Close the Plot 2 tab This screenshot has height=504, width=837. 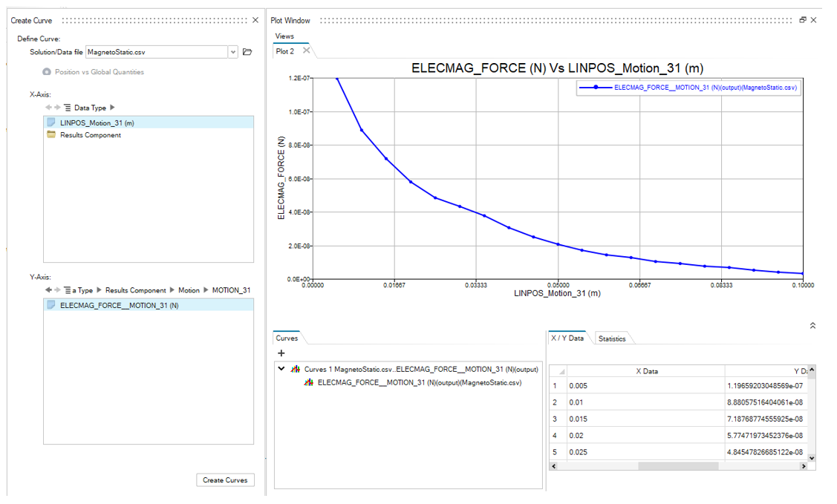(x=306, y=51)
